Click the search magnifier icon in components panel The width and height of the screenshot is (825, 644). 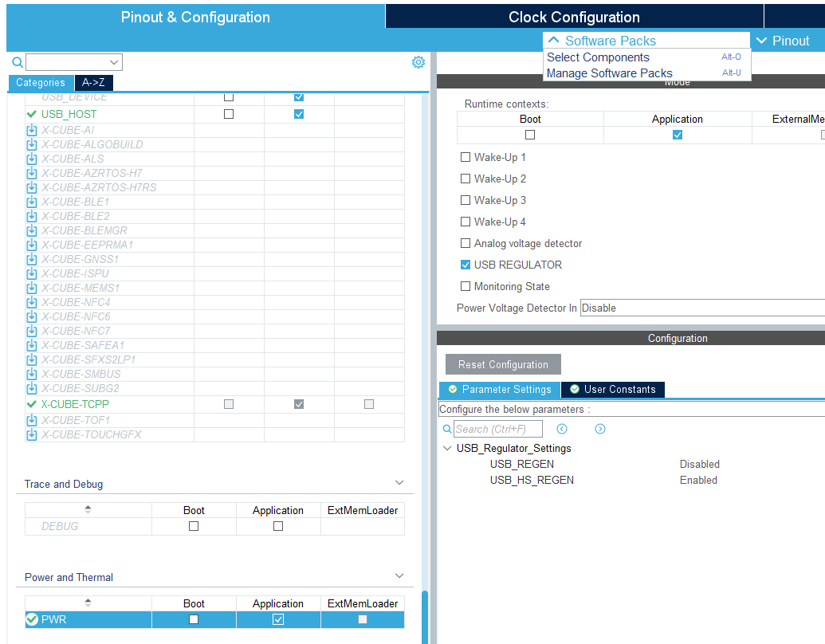(x=17, y=61)
